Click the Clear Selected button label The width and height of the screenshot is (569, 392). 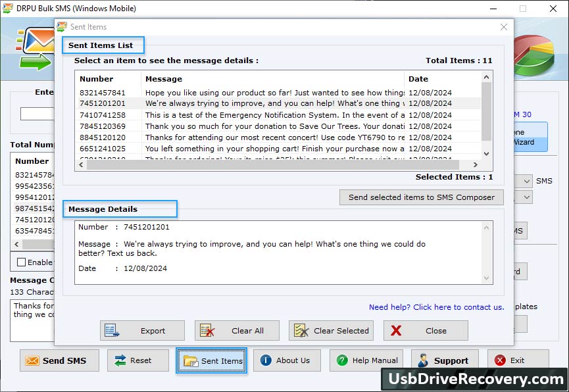(341, 331)
